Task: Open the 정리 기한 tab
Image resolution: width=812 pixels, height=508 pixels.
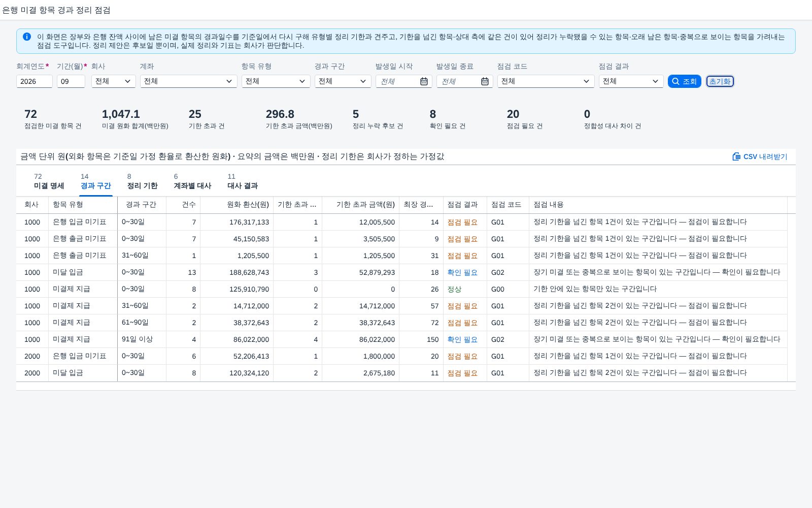Action: (142, 181)
